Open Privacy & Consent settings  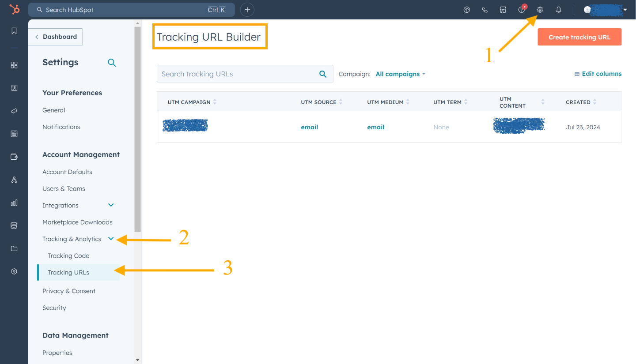click(x=69, y=291)
